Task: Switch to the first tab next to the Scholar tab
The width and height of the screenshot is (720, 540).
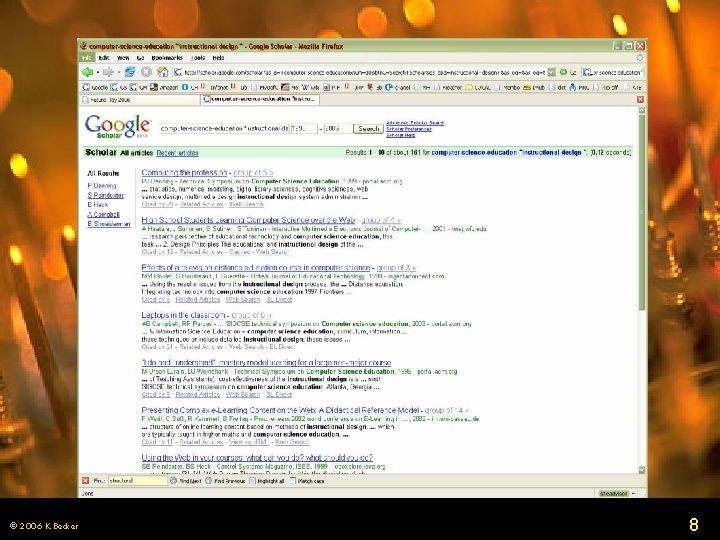Action: (x=140, y=99)
